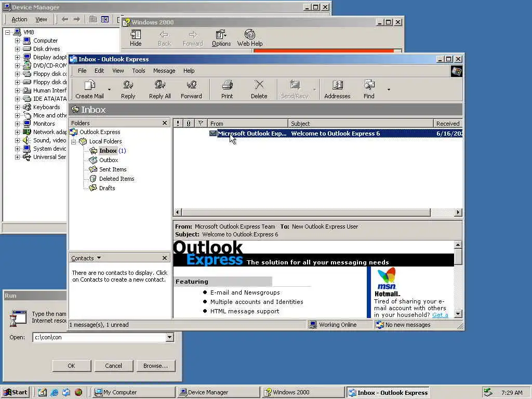Launch Internet Explorer from quick launch
Viewport: 532px width, 399px height.
tap(54, 392)
